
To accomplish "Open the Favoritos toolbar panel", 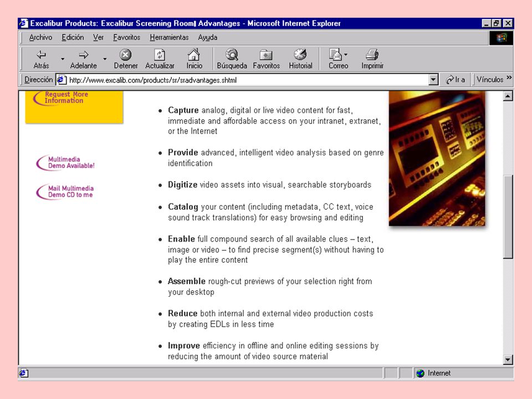I will (x=267, y=59).
